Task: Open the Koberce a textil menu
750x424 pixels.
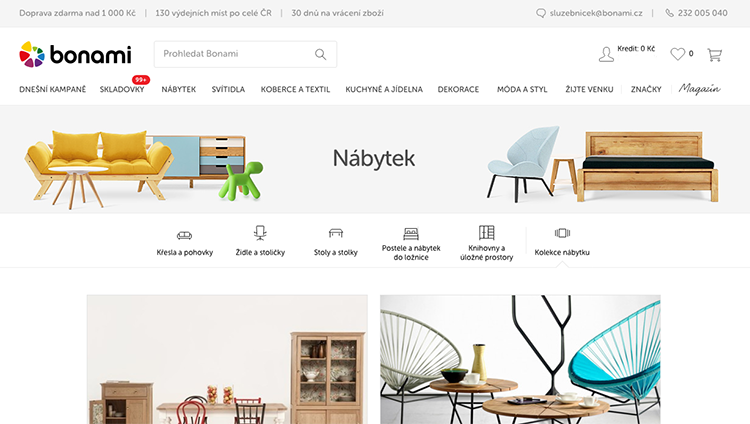Action: pos(295,89)
